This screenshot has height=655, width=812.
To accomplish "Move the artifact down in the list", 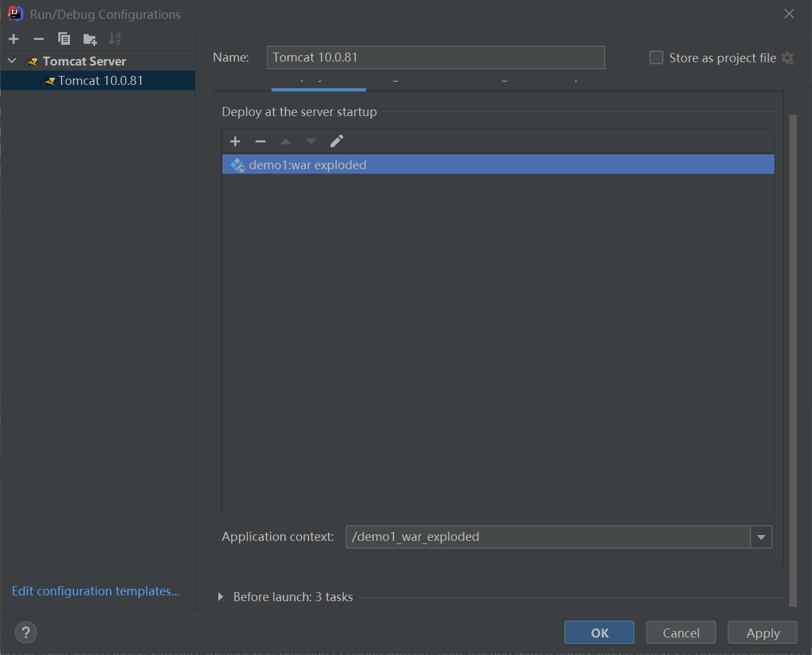I will click(x=311, y=141).
